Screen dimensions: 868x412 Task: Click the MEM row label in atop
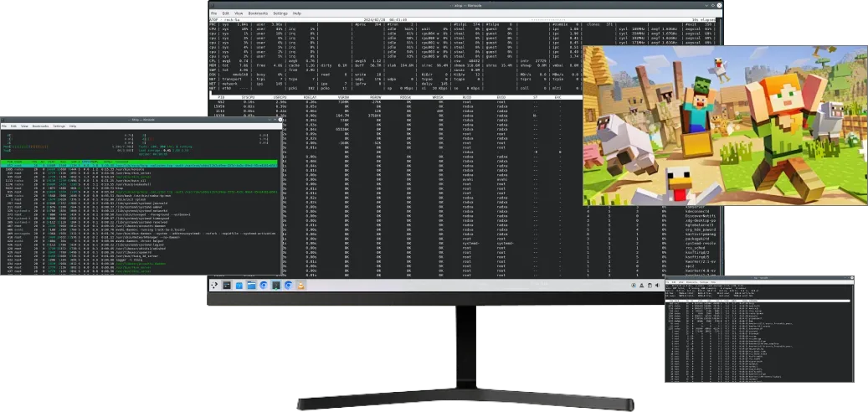213,65
